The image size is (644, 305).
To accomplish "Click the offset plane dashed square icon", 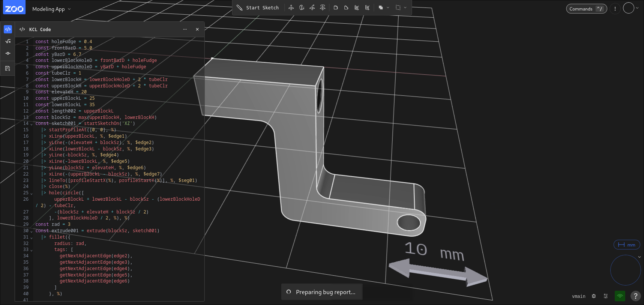I will pyautogui.click(x=398, y=8).
